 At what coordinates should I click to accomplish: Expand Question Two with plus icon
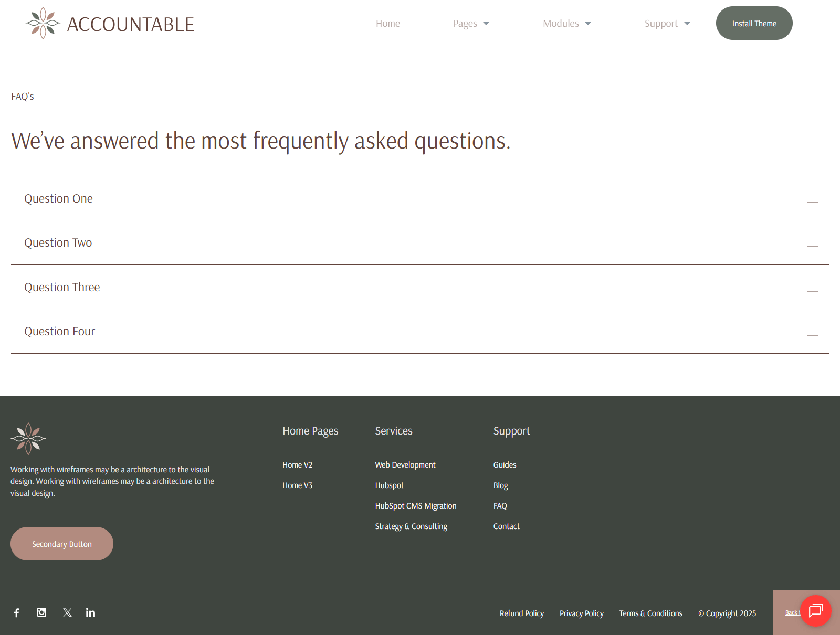coord(812,247)
